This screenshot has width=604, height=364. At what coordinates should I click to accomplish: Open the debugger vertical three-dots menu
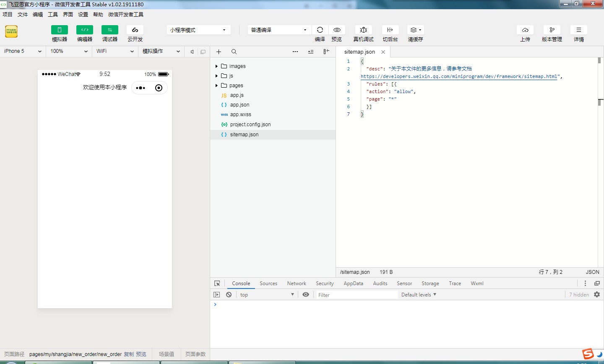pos(585,283)
